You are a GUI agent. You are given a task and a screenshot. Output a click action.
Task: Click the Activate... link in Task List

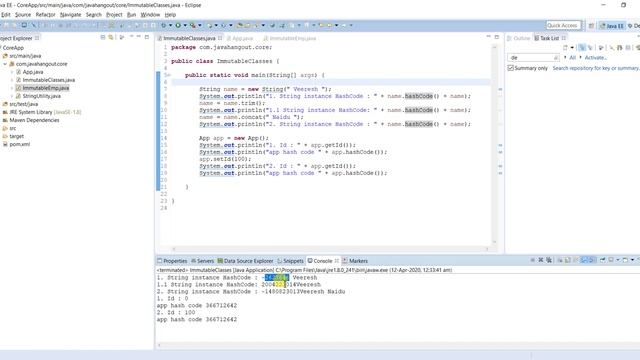pyautogui.click(x=596, y=58)
